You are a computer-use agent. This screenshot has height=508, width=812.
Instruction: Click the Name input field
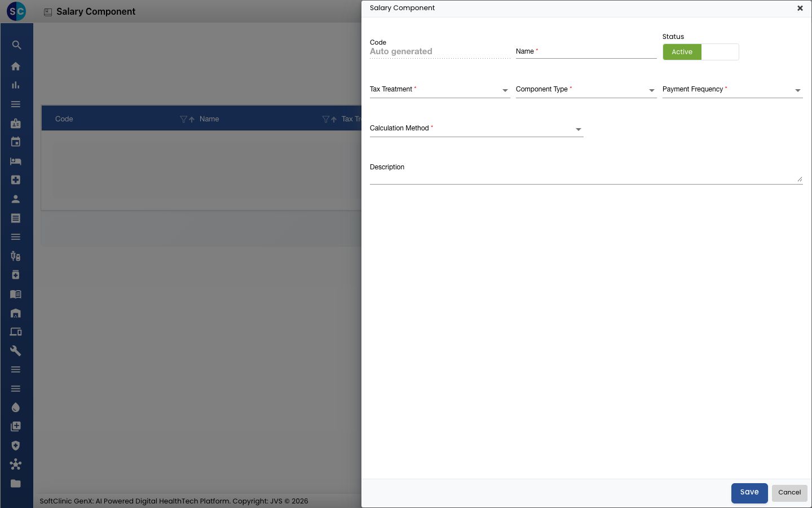pos(586,51)
